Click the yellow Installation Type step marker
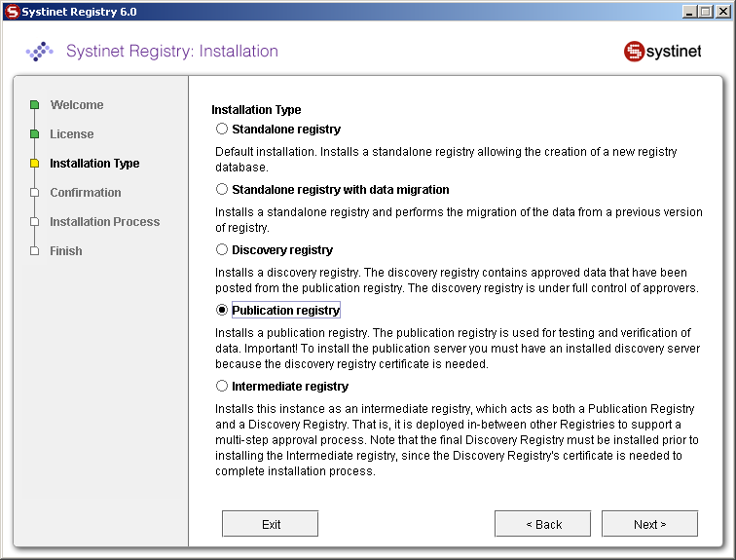 [34, 164]
